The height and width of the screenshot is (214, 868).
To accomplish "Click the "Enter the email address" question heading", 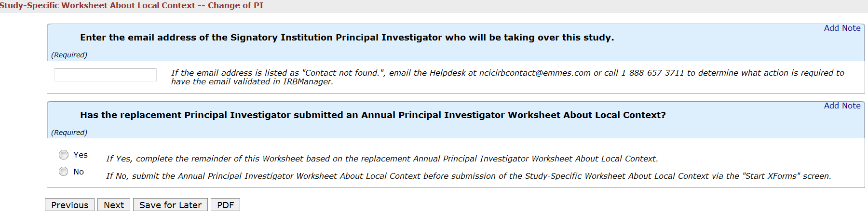I will click(347, 38).
